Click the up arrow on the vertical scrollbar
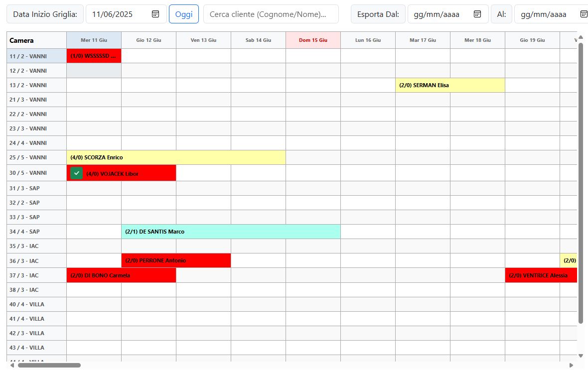The height and width of the screenshot is (370, 588). point(580,36)
